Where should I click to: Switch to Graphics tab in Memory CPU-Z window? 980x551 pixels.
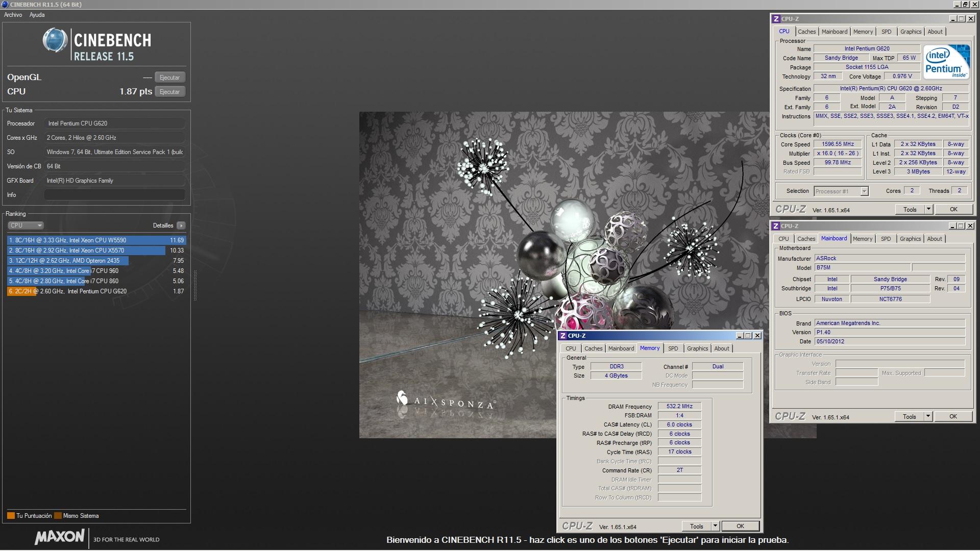[697, 348]
